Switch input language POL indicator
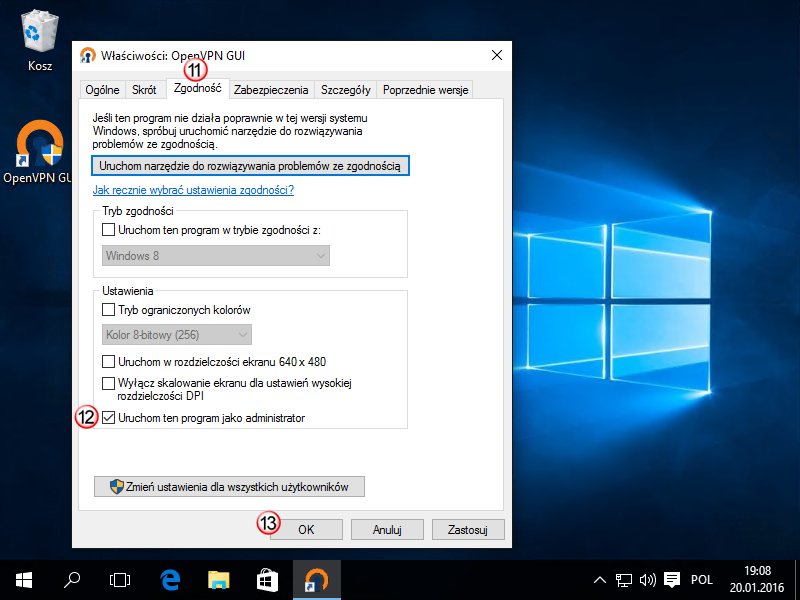The image size is (800, 600). pos(702,580)
